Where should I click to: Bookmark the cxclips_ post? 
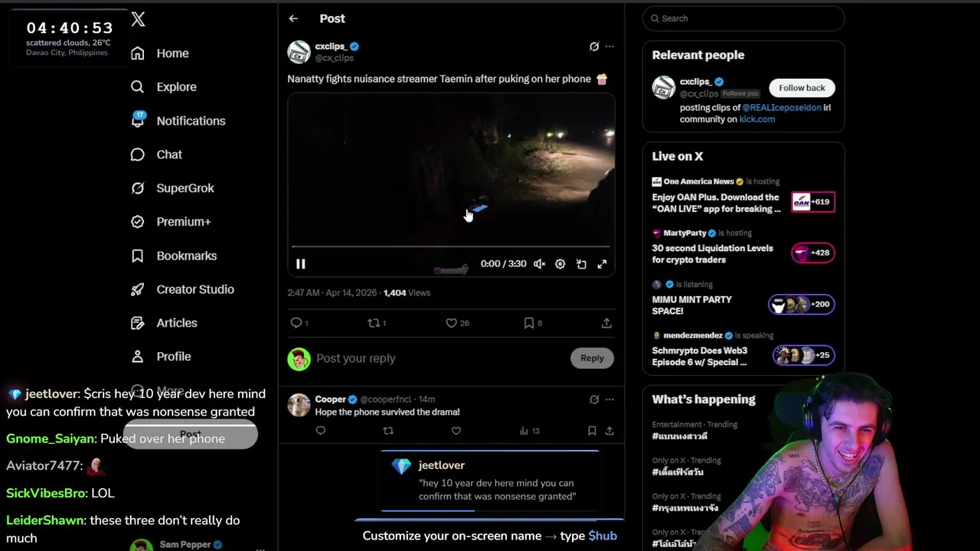528,323
